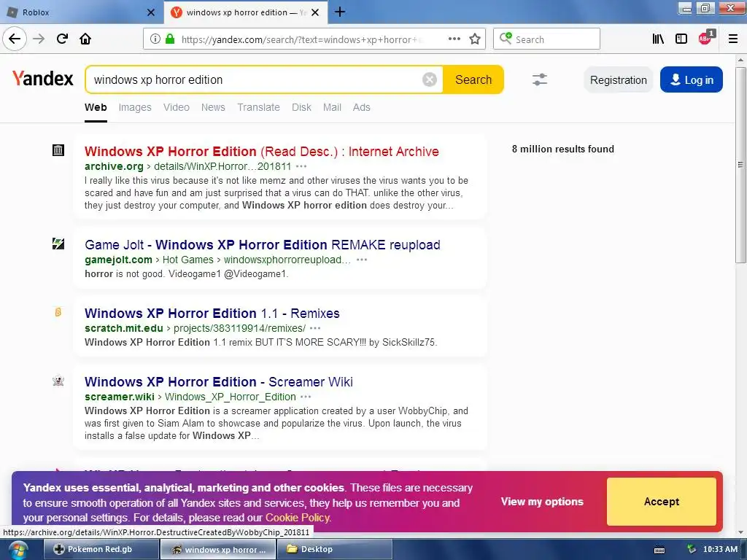The height and width of the screenshot is (560, 747).
Task: Click the green padlock security icon
Action: (x=169, y=39)
